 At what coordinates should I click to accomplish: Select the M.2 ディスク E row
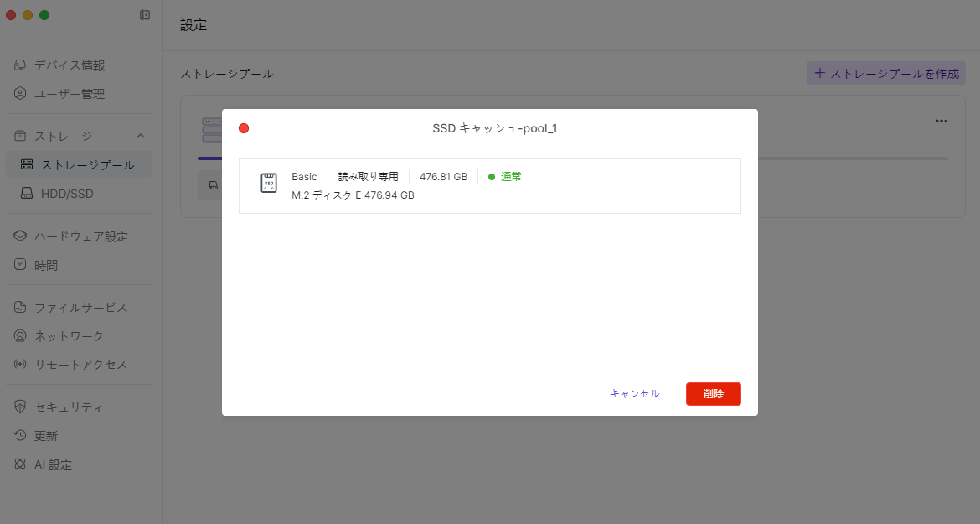click(489, 186)
